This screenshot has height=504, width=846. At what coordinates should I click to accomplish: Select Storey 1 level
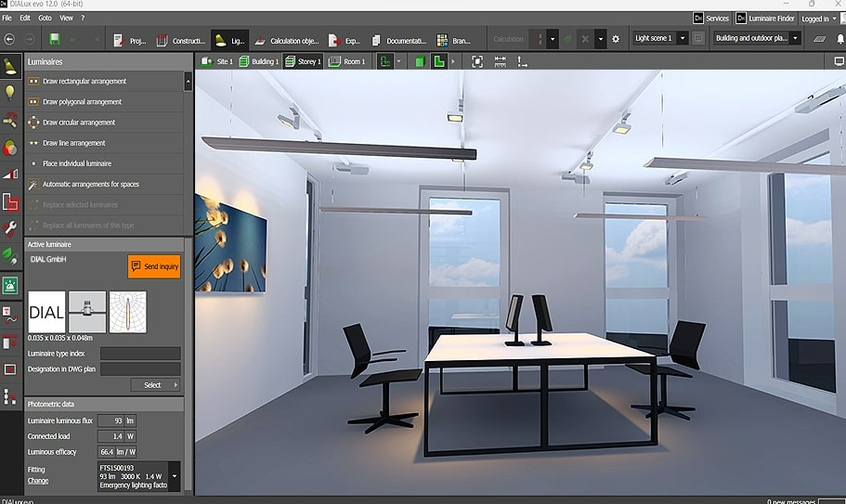(x=303, y=61)
